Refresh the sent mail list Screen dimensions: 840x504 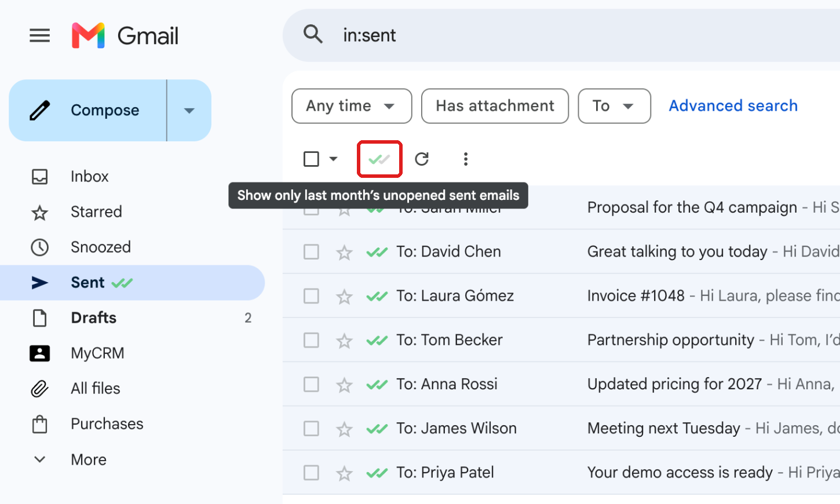(x=422, y=159)
